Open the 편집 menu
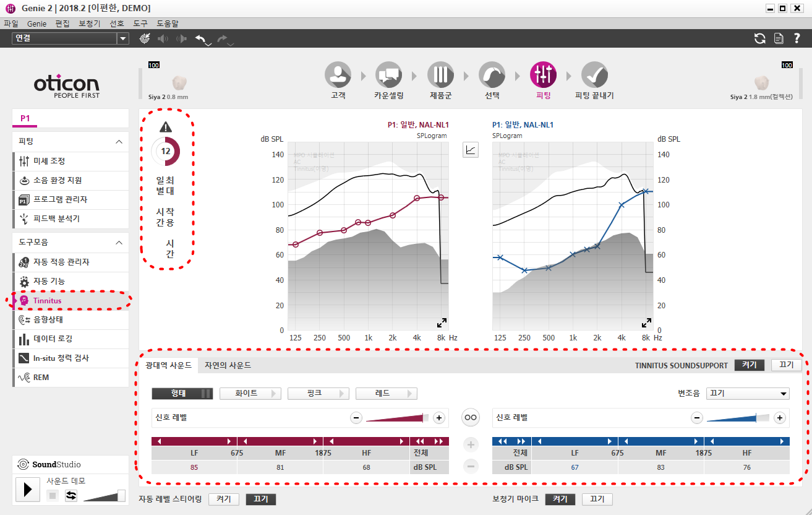The width and height of the screenshot is (812, 515). [x=62, y=24]
